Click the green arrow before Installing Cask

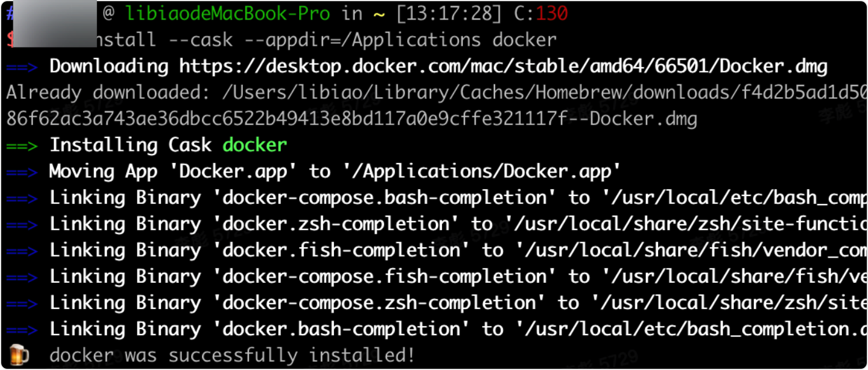point(22,145)
